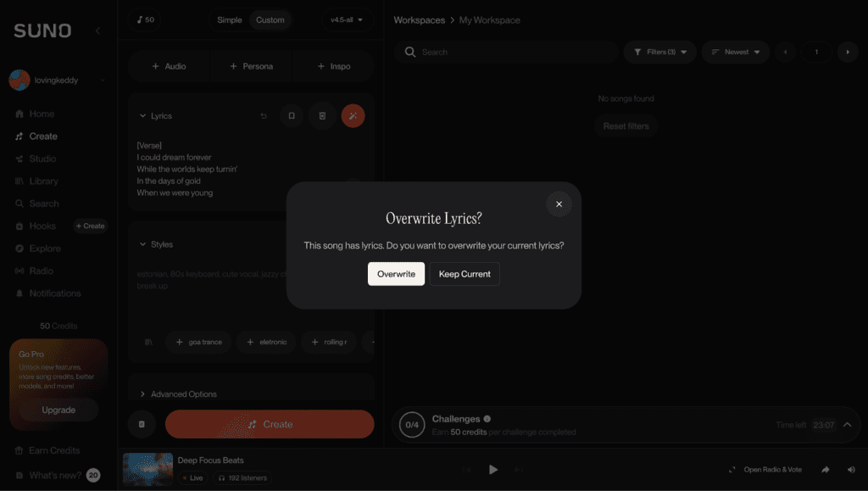Select the Custom mode toggle
Viewport: 868px width, 491px height.
[x=270, y=20]
